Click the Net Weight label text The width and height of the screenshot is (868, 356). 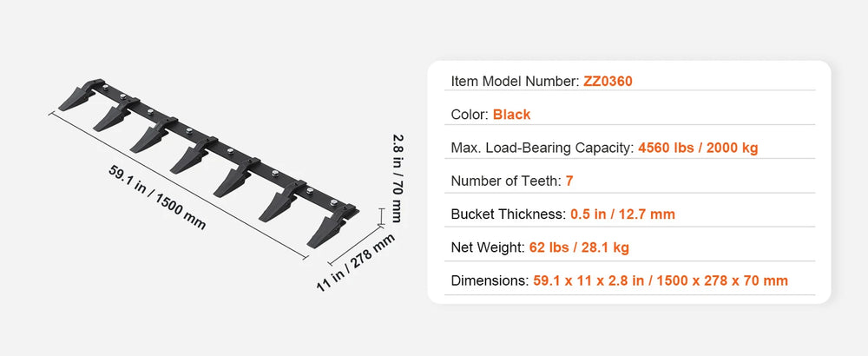tap(488, 247)
